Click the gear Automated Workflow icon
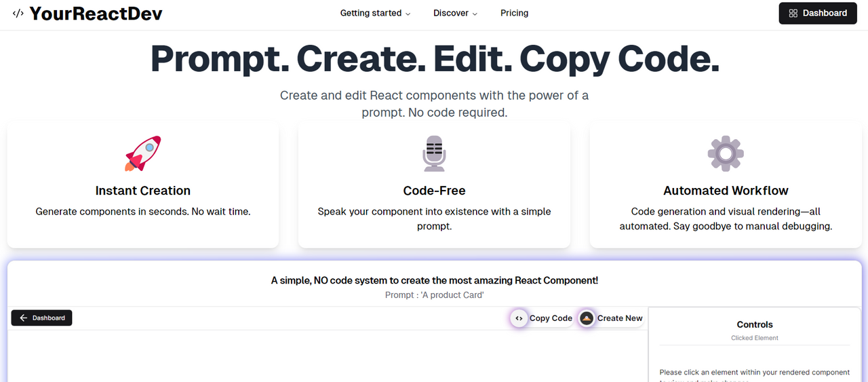 point(726,153)
